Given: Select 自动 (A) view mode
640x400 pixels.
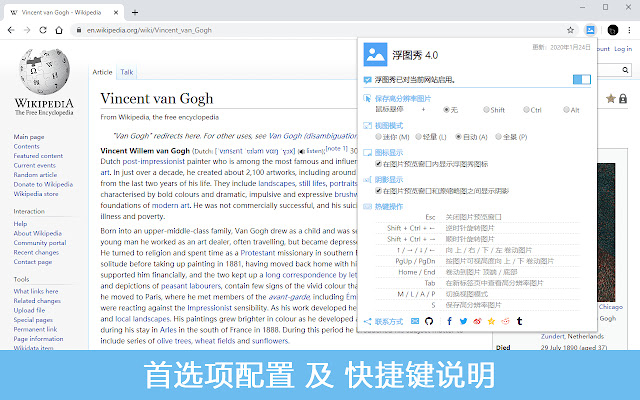Looking at the screenshot, I should click(458, 137).
